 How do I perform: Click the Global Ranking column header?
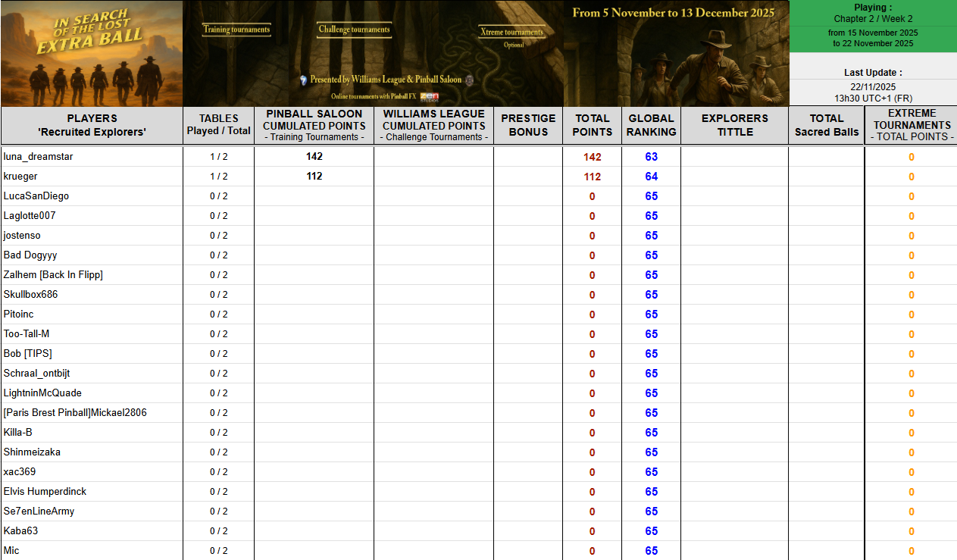click(651, 125)
